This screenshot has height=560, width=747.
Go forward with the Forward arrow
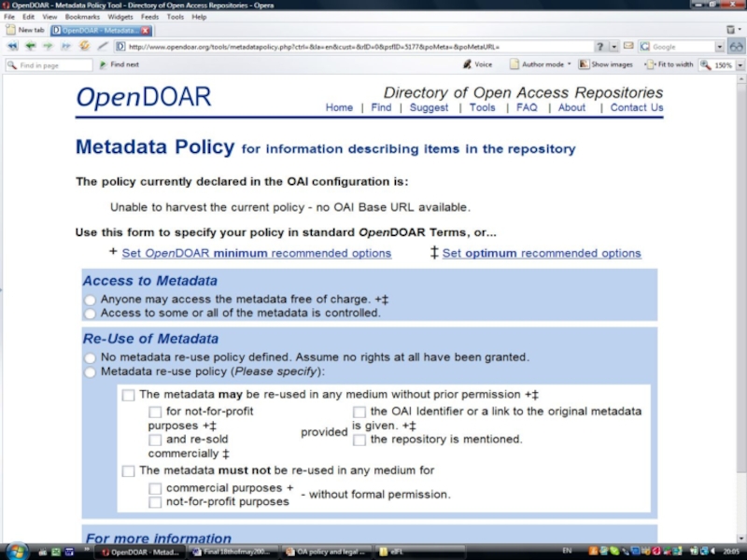coord(48,46)
